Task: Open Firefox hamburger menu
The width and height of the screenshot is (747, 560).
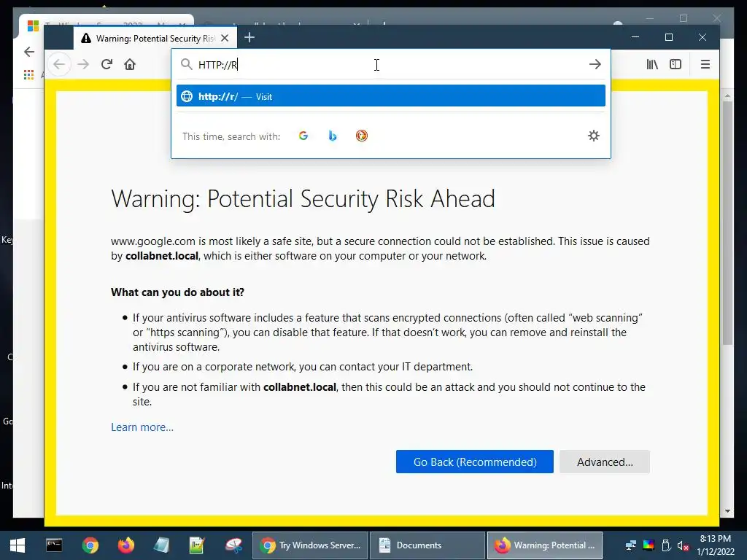Action: (705, 64)
